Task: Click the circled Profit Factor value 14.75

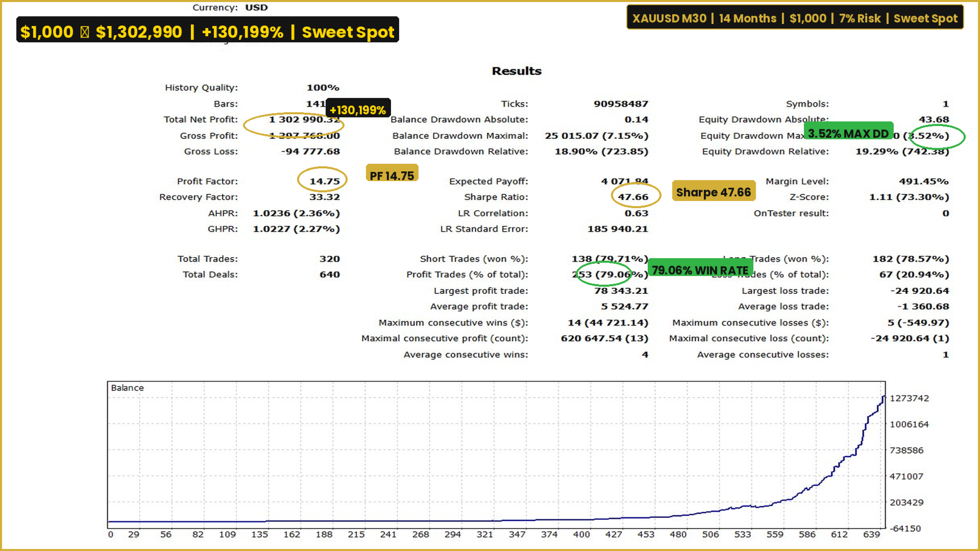Action: (x=324, y=181)
